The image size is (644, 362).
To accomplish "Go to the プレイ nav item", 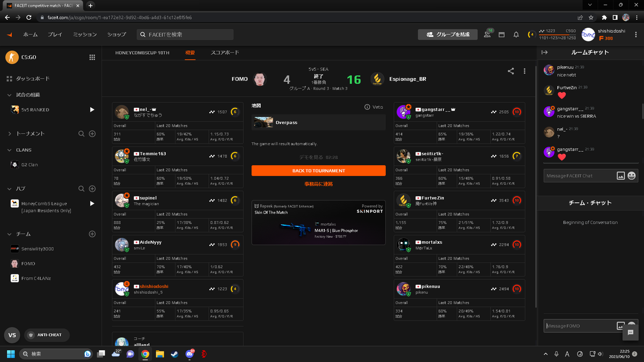I will [55, 34].
